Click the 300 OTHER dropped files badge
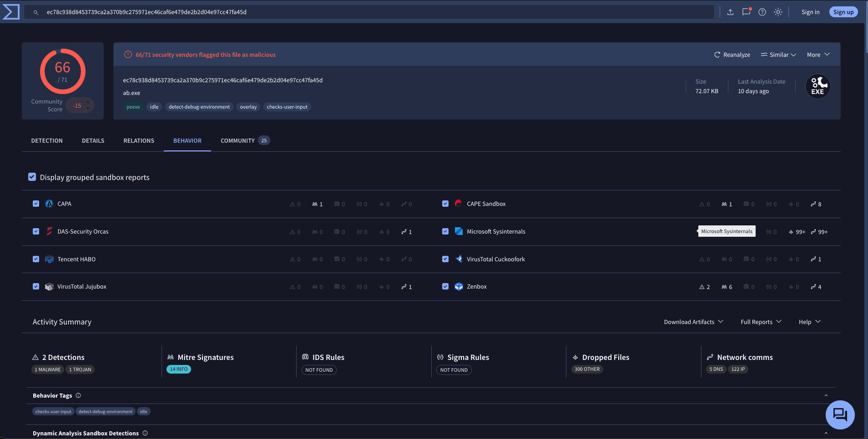Image resolution: width=868 pixels, height=439 pixels. [x=587, y=369]
